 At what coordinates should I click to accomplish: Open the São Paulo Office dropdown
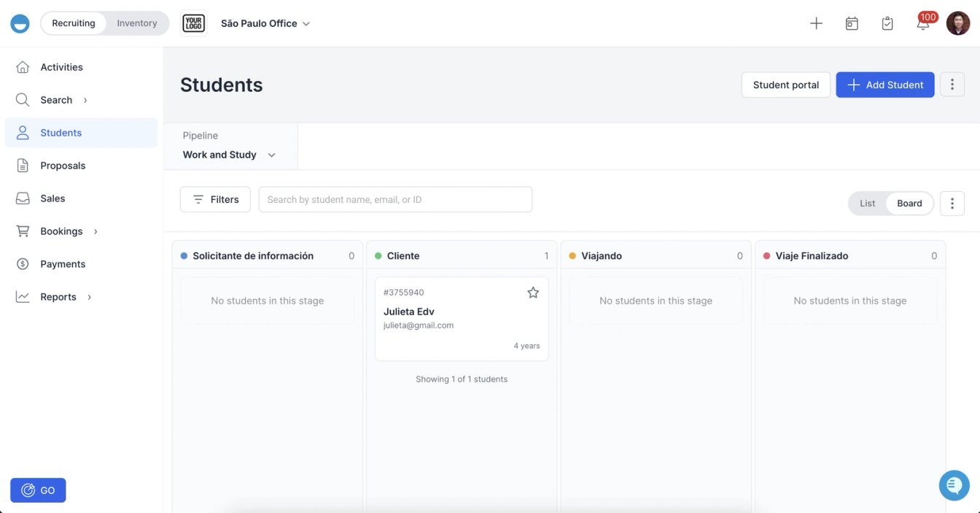[265, 23]
